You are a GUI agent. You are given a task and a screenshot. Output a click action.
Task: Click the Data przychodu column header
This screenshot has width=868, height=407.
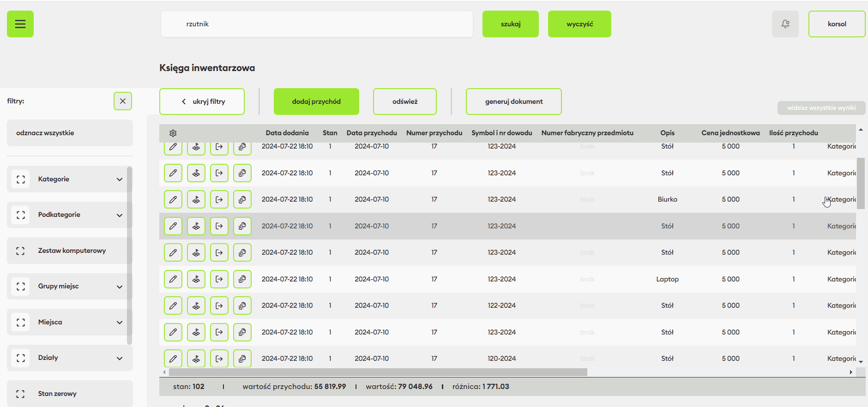372,133
